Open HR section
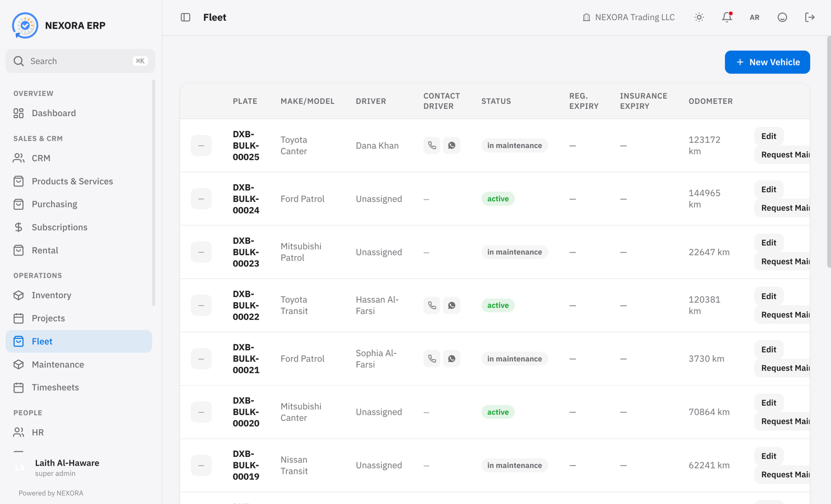 point(79,432)
